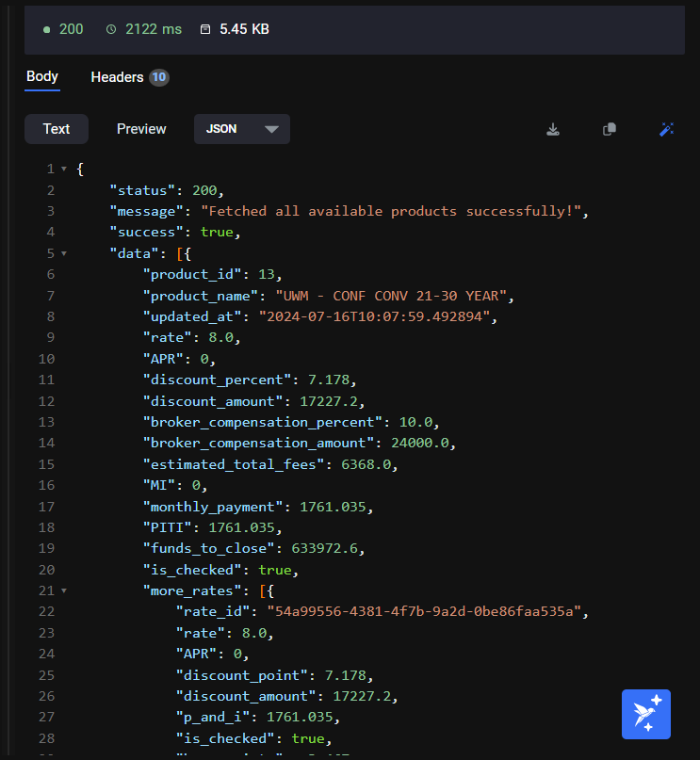Click the "Fetched all available products successfully!" message
The height and width of the screenshot is (760, 700).
391,211
